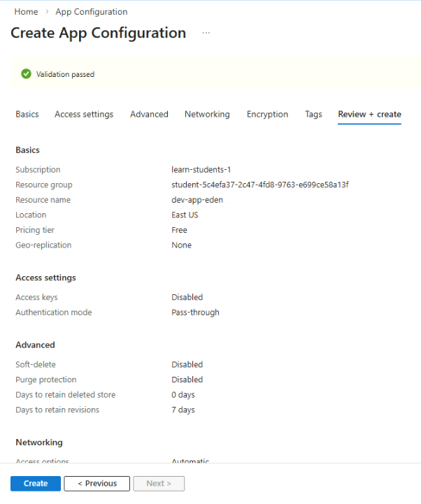Image resolution: width=421 pixels, height=504 pixels.
Task: Select the Advanced tab
Action: click(149, 114)
